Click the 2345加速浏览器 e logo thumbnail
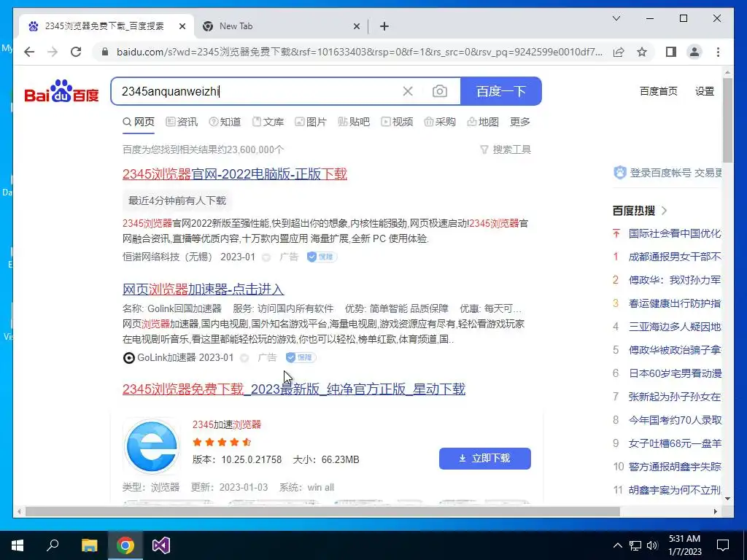 [152, 446]
